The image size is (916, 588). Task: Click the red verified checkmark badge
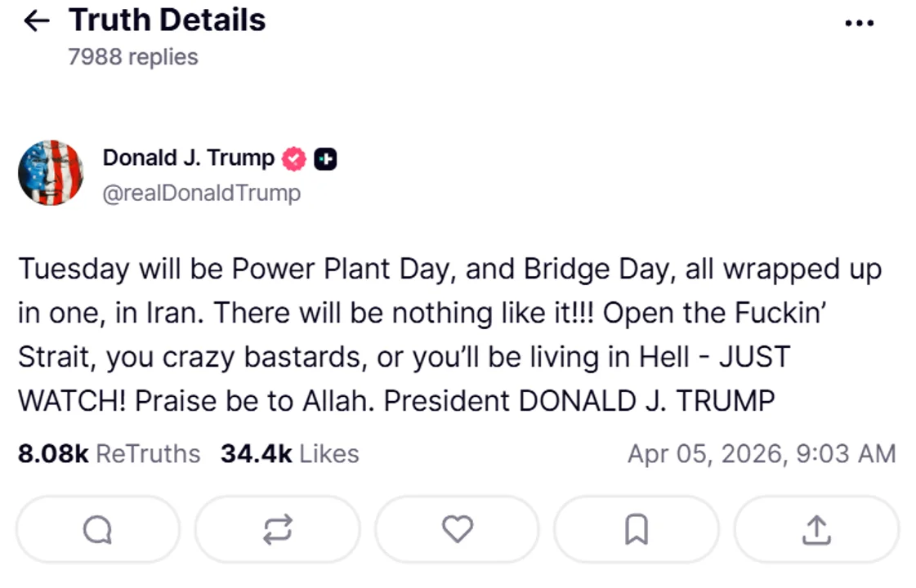294,158
